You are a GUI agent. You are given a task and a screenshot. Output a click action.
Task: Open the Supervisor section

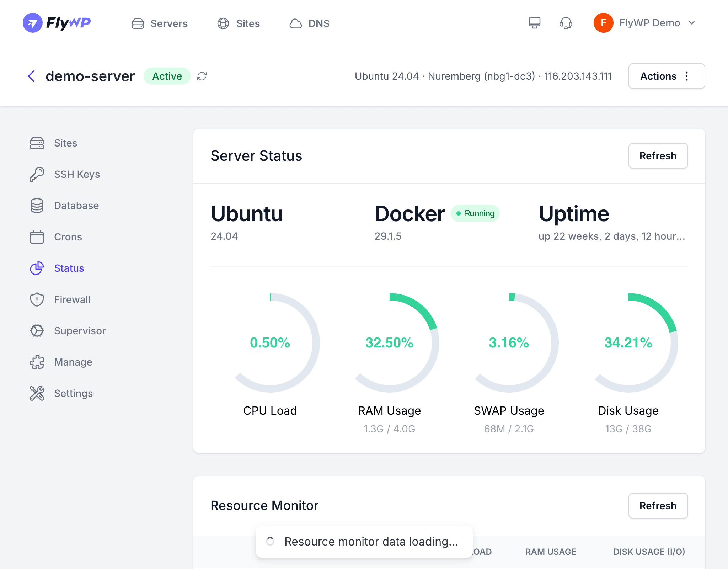[x=80, y=331]
